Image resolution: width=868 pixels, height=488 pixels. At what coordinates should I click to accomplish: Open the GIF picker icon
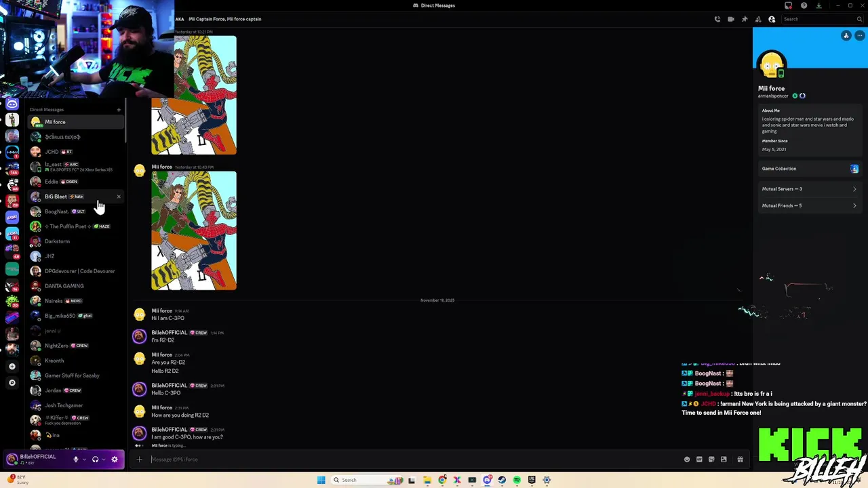click(x=699, y=460)
